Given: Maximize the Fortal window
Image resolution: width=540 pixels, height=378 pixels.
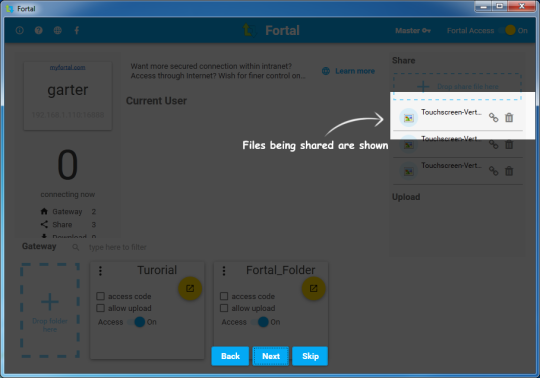Looking at the screenshot, I should tap(499, 7).
